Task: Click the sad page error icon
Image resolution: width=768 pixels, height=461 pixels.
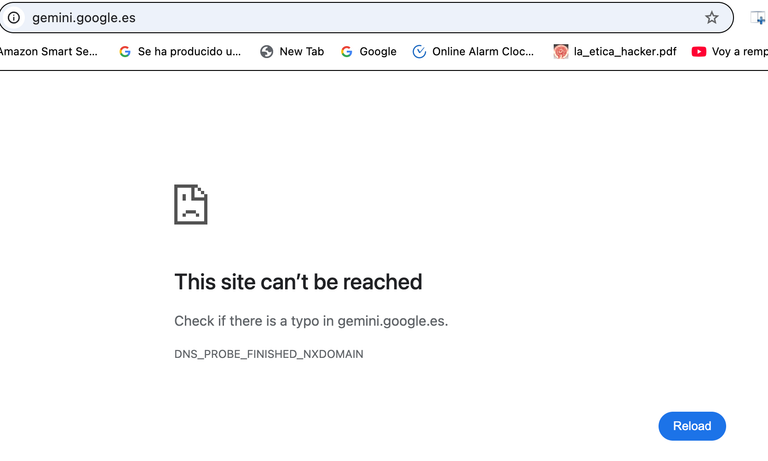Action: click(191, 204)
